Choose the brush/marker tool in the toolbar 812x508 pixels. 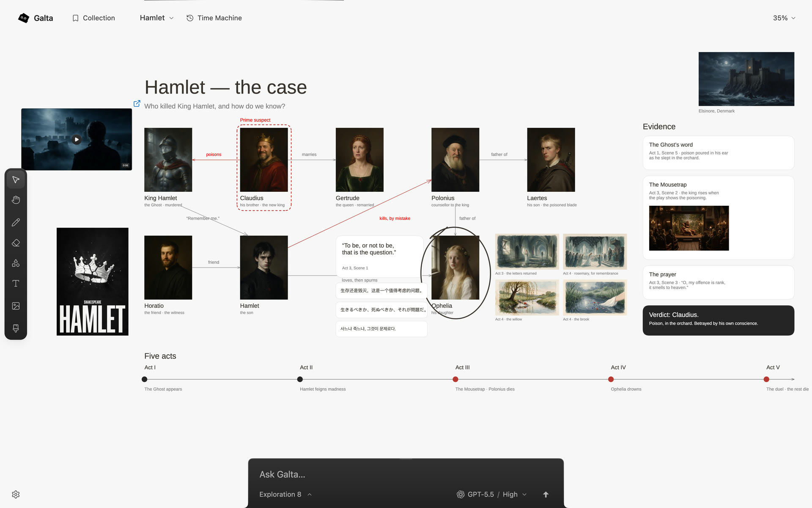(x=16, y=328)
